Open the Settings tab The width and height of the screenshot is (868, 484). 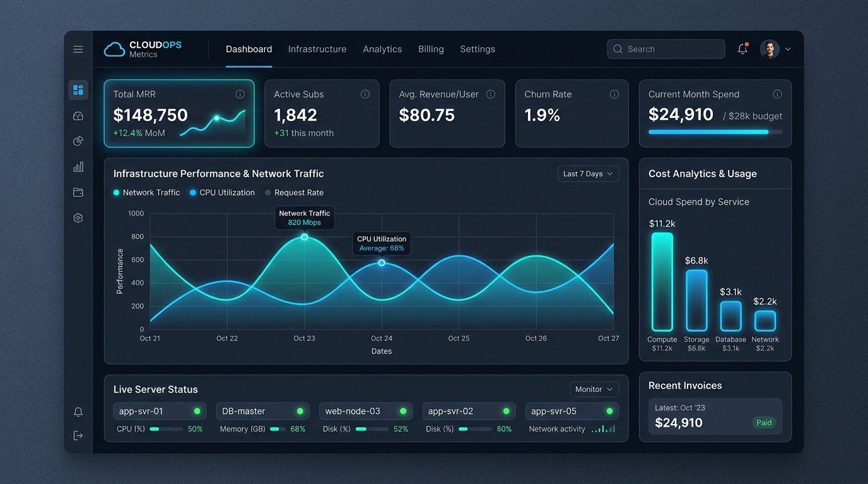click(478, 49)
